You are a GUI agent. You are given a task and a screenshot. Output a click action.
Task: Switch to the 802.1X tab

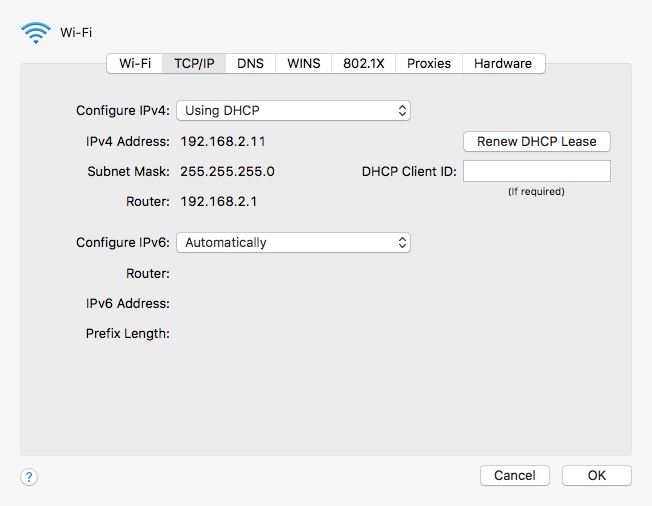(x=363, y=63)
